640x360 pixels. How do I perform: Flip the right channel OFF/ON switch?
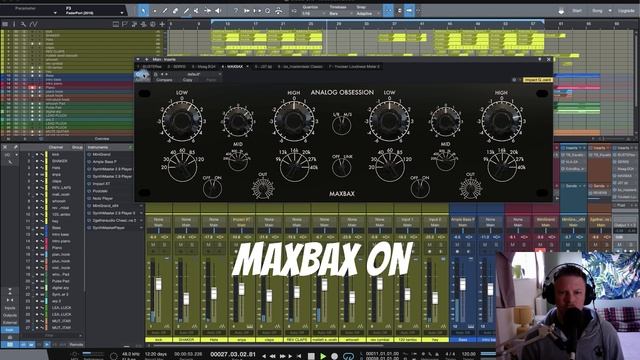420,189
